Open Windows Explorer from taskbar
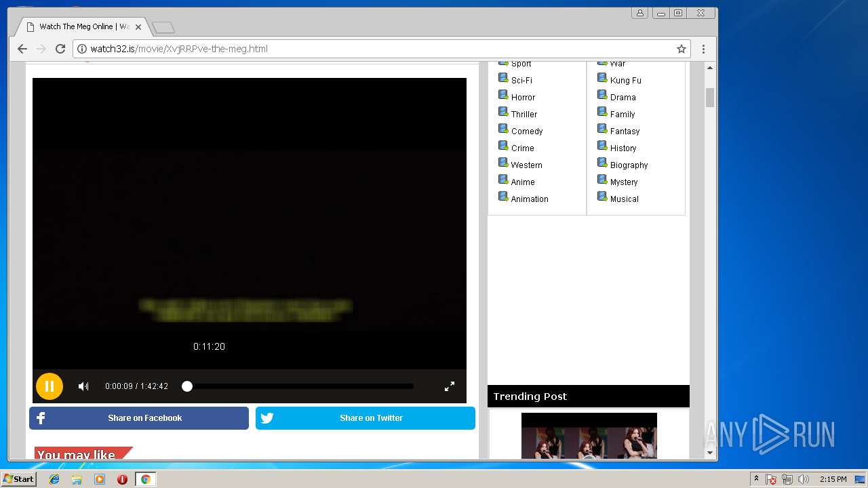868x488 pixels. (77, 479)
